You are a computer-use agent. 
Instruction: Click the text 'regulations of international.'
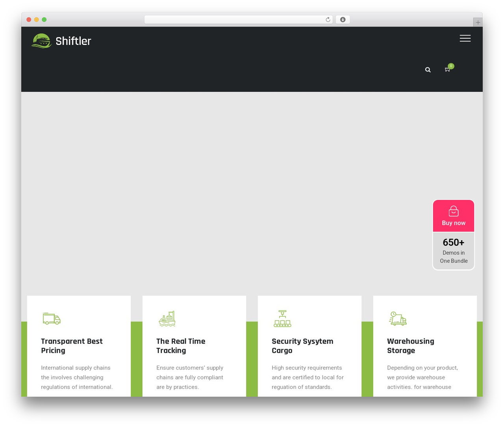pos(77,387)
